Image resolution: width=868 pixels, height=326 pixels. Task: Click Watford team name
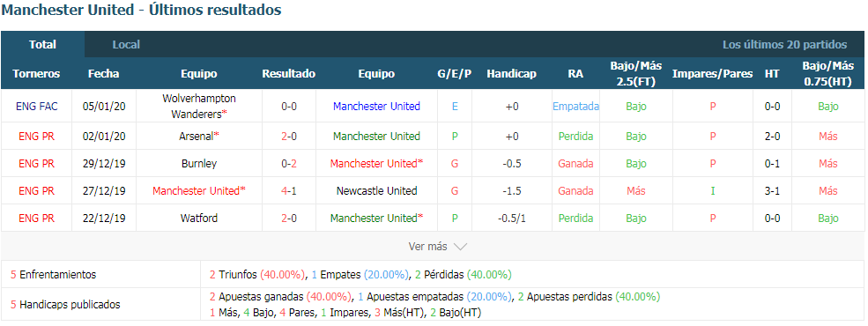point(199,219)
